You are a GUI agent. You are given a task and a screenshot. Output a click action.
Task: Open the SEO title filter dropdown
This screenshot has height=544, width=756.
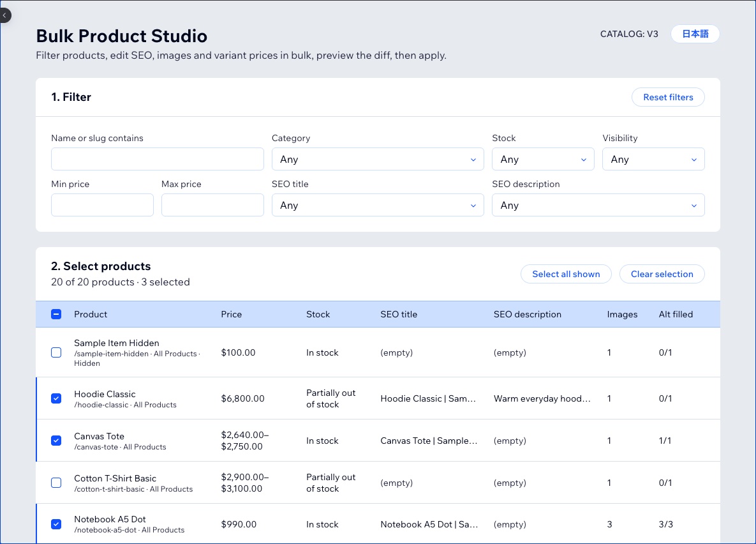click(378, 205)
